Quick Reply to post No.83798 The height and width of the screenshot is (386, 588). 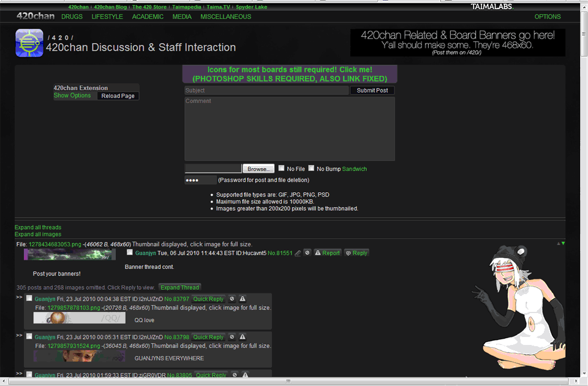(208, 337)
